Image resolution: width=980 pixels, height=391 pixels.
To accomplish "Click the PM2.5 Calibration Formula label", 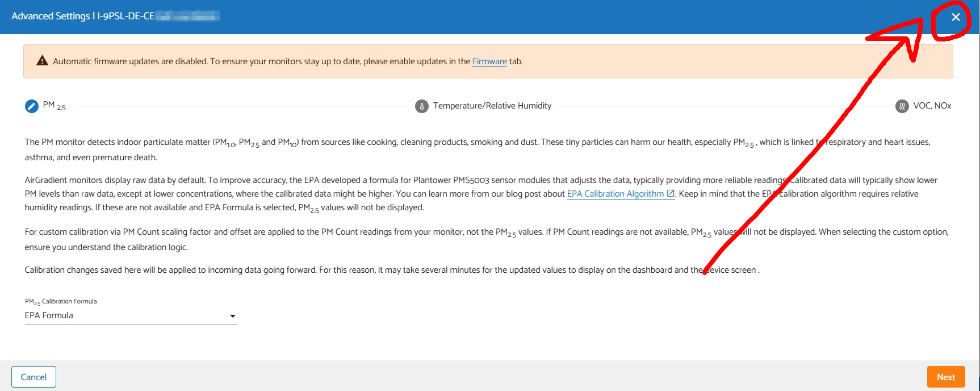I will click(x=61, y=301).
